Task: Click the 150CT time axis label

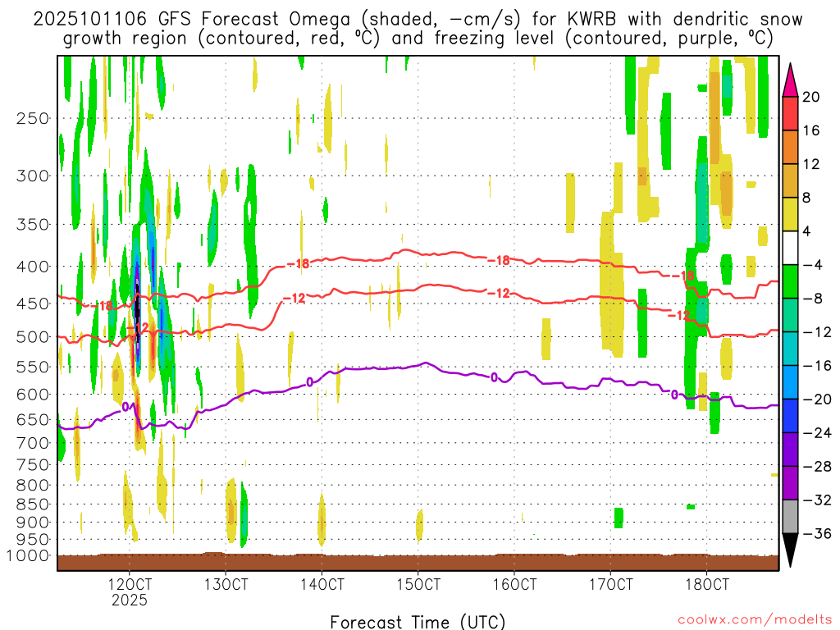Action: click(x=418, y=584)
